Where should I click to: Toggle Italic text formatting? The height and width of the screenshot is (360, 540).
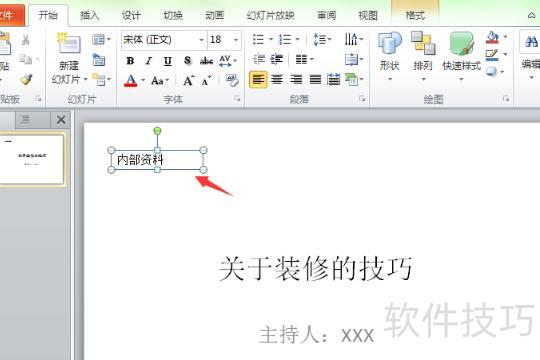pyautogui.click(x=149, y=61)
